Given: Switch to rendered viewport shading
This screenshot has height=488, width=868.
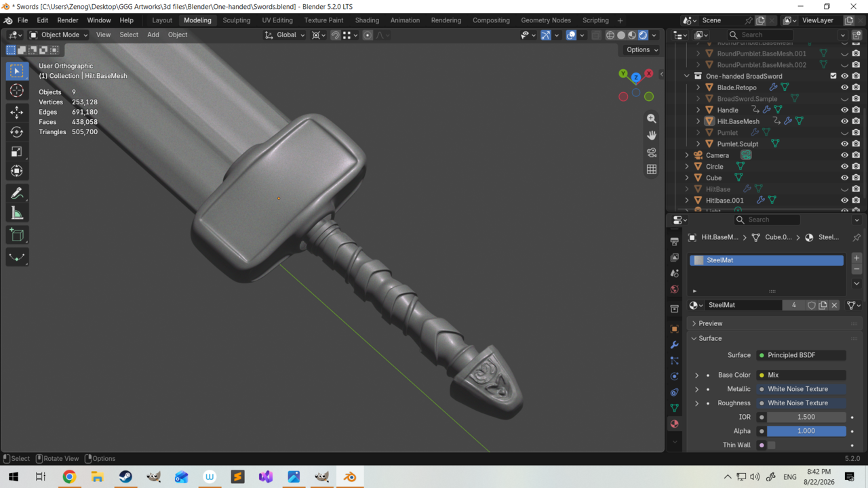Looking at the screenshot, I should 643,35.
